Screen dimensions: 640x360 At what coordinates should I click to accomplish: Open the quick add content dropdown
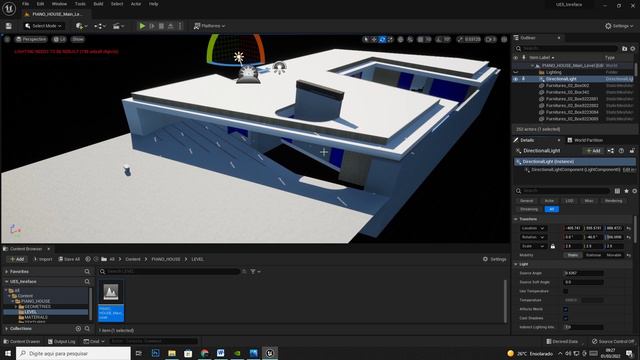click(x=81, y=26)
